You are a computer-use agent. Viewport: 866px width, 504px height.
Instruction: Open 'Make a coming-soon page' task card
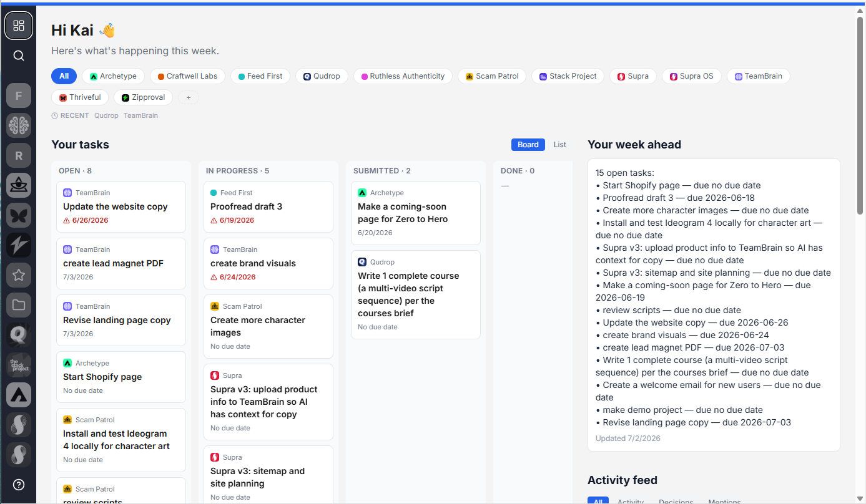pos(416,213)
